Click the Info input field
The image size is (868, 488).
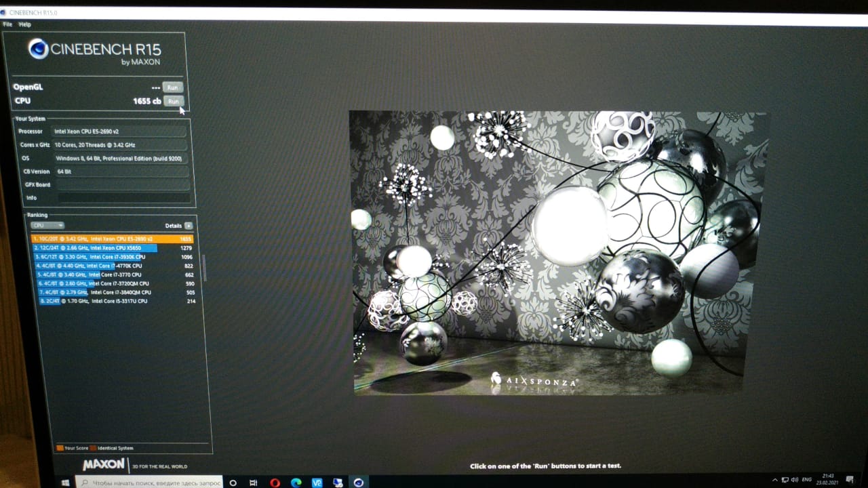(x=123, y=198)
